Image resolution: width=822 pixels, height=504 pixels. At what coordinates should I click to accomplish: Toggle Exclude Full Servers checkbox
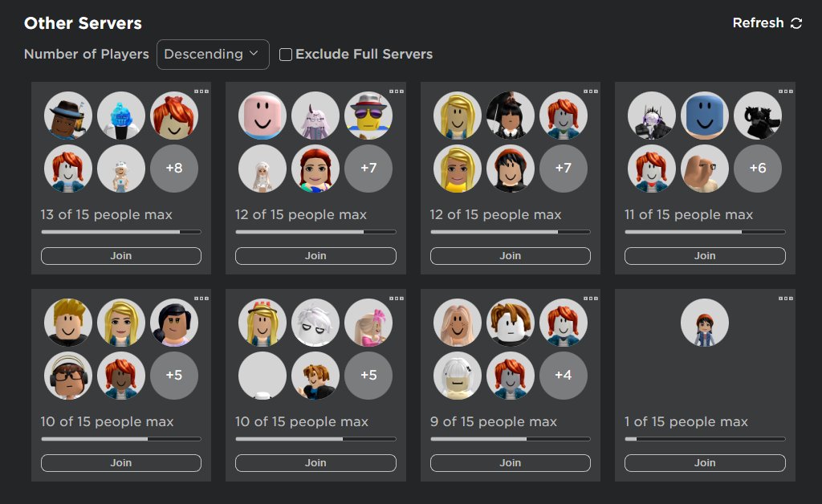[x=286, y=55]
